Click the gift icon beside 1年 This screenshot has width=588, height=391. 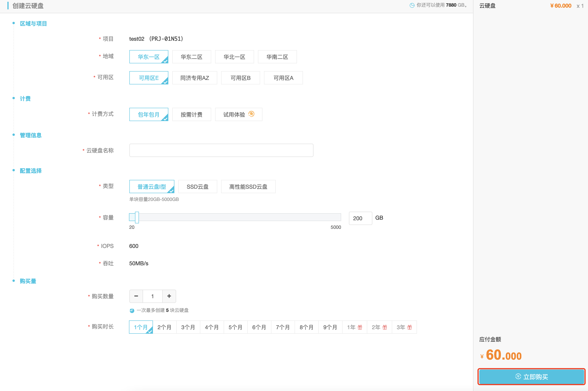[x=360, y=327]
